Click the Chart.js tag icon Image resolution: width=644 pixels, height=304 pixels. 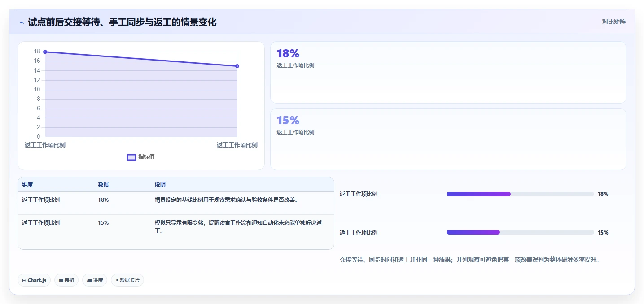[x=24, y=280]
